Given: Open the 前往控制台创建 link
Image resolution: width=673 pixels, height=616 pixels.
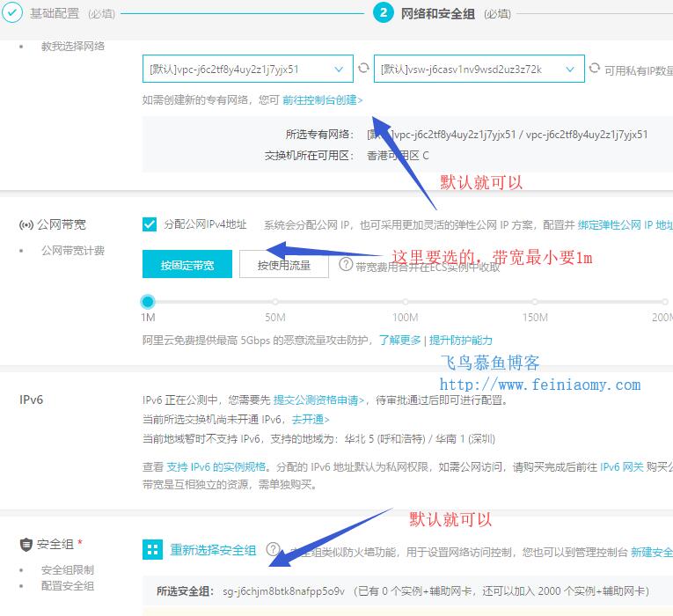Looking at the screenshot, I should point(322,100).
